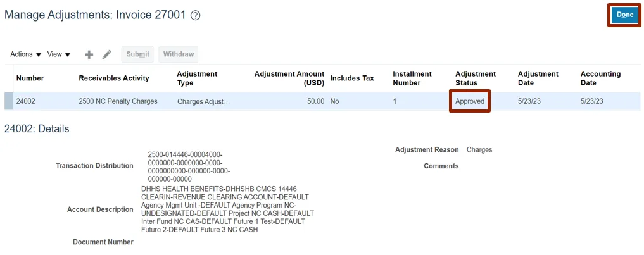Image resolution: width=644 pixels, height=255 pixels.
Task: Click the Withdraw button
Action: point(179,54)
